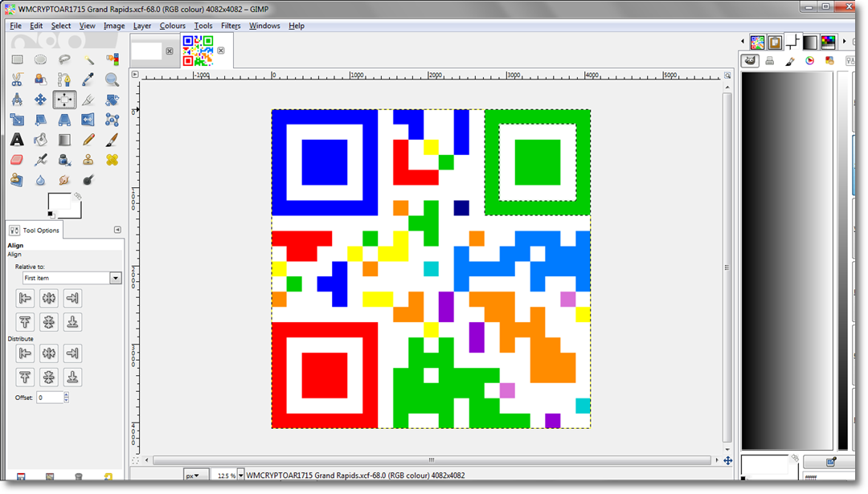Select the Free Select lasso tool
This screenshot has height=494, width=868.
pyautogui.click(x=64, y=59)
